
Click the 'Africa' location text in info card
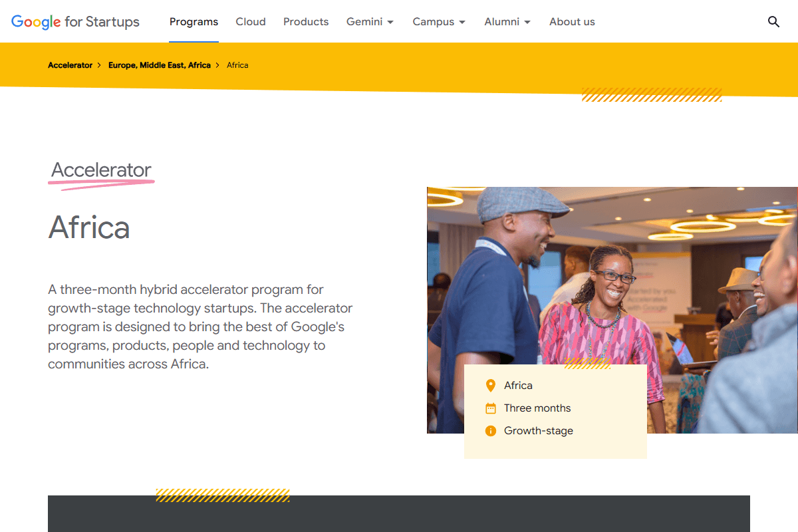[x=518, y=386]
